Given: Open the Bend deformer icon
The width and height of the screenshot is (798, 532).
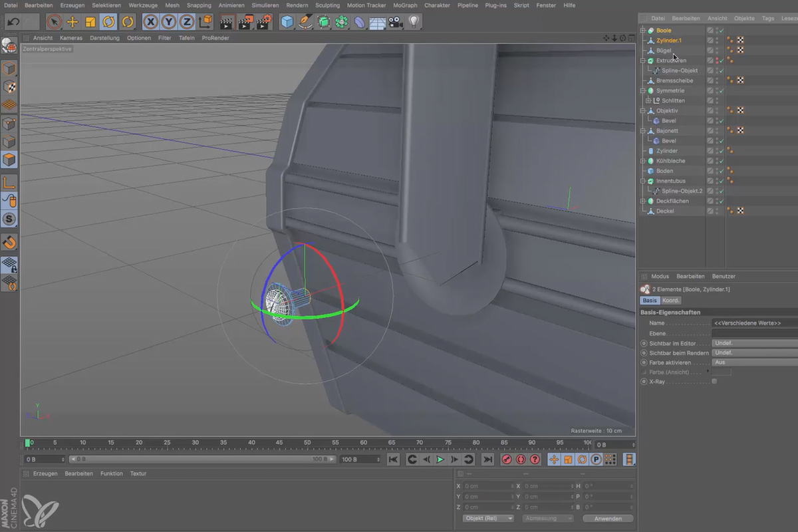Looking at the screenshot, I should (x=359, y=22).
